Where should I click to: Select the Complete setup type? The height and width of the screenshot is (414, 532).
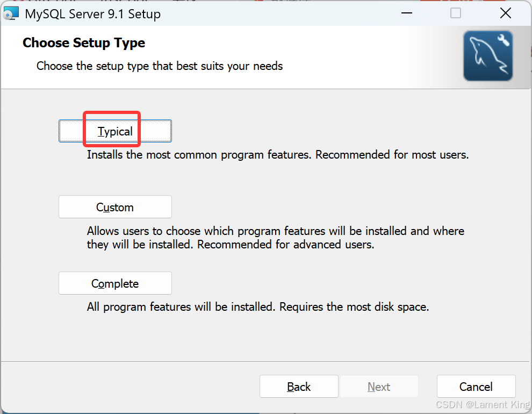pos(115,283)
